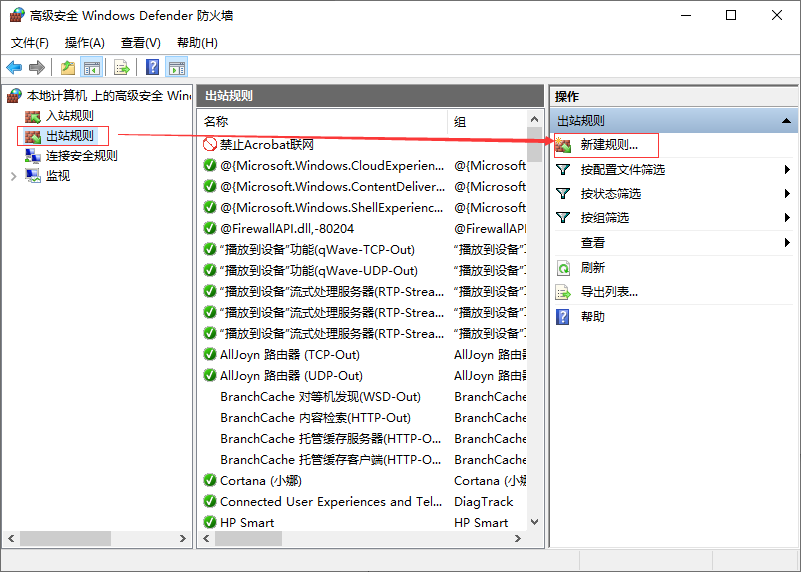Click the 按组筛选 funnel icon
Image resolution: width=801 pixels, height=572 pixels.
pyautogui.click(x=563, y=218)
